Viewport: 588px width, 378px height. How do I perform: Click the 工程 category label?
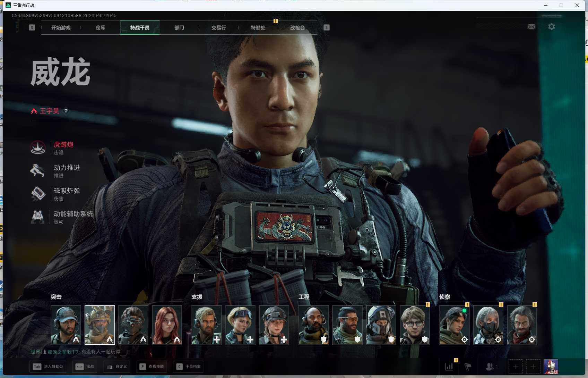(x=304, y=297)
